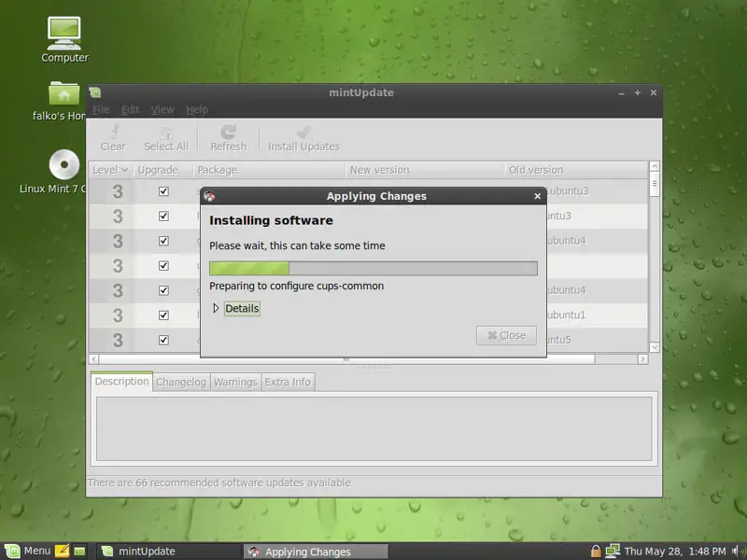747x560 pixels.
Task: Open the View menu in mintUpdate
Action: [x=162, y=109]
